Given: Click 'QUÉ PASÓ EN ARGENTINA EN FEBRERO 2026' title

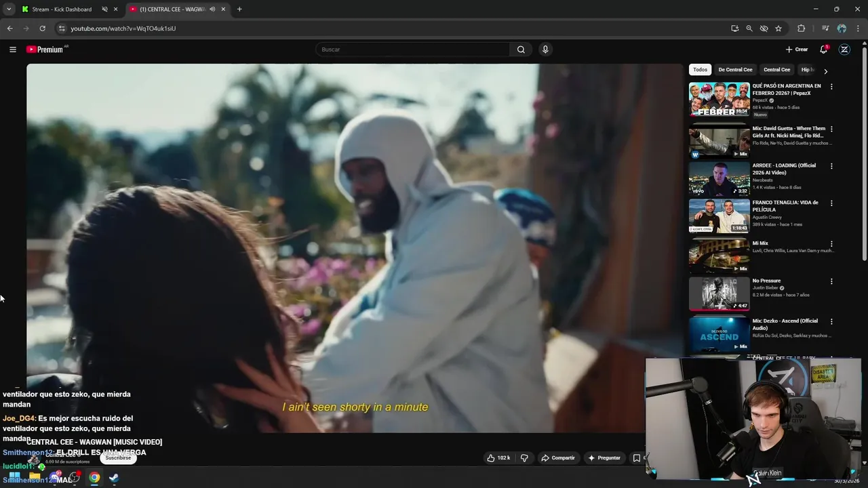Looking at the screenshot, I should coord(787,89).
